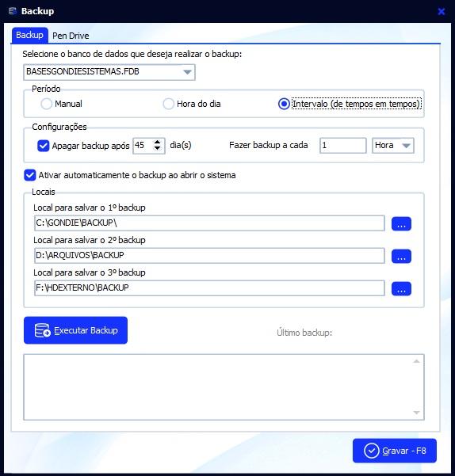This screenshot has width=455, height=476.
Task: Select the Manual period option
Action: pos(47,104)
